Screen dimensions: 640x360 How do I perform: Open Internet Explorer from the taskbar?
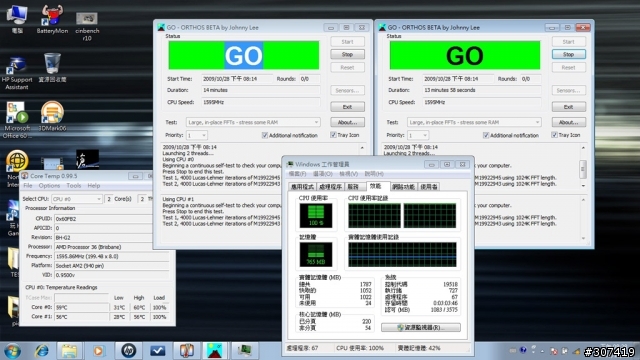click(x=41, y=351)
